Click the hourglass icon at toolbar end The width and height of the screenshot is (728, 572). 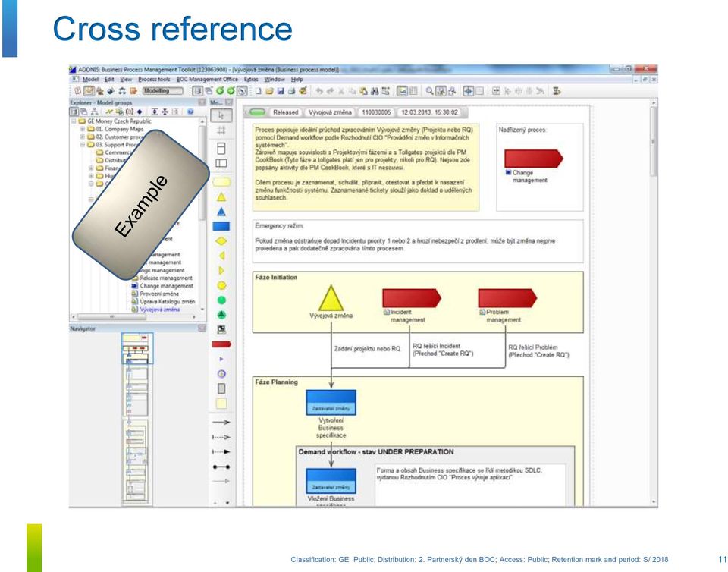(556, 91)
